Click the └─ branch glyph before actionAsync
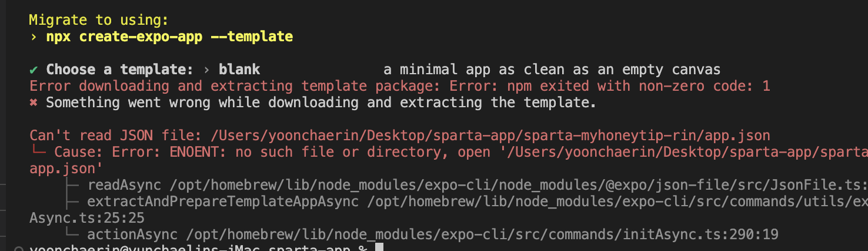 click(74, 235)
